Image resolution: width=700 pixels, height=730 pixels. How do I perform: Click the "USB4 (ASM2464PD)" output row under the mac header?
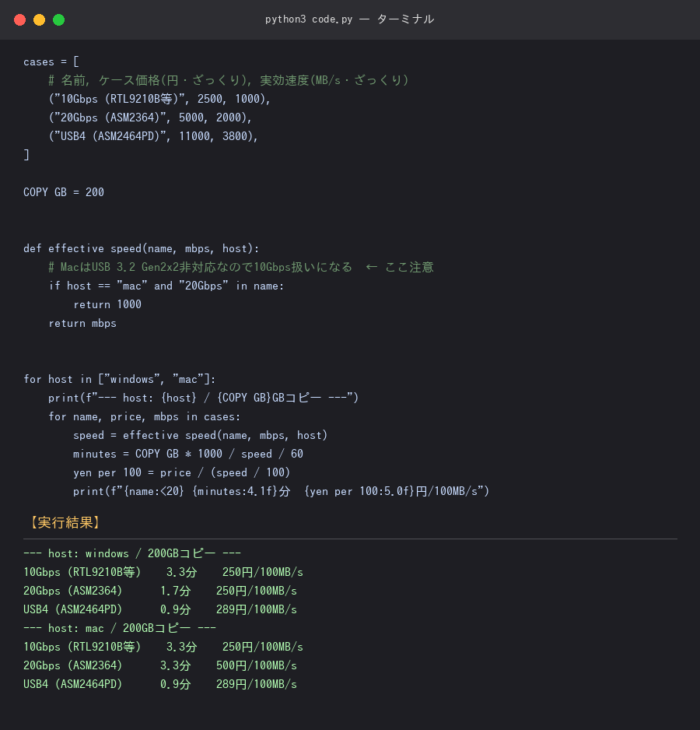pos(160,684)
